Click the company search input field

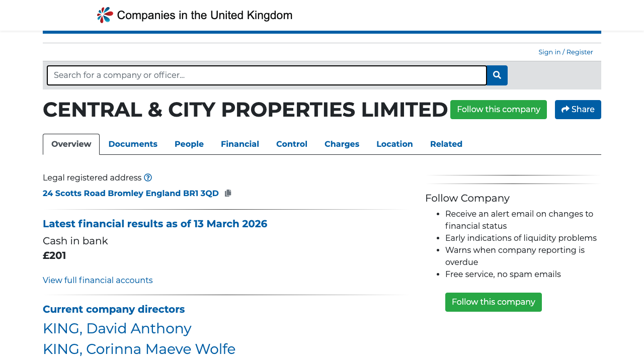pos(267,75)
